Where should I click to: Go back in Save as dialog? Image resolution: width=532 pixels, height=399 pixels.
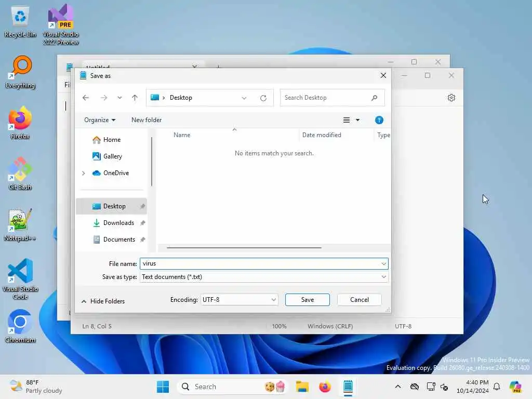(x=86, y=98)
